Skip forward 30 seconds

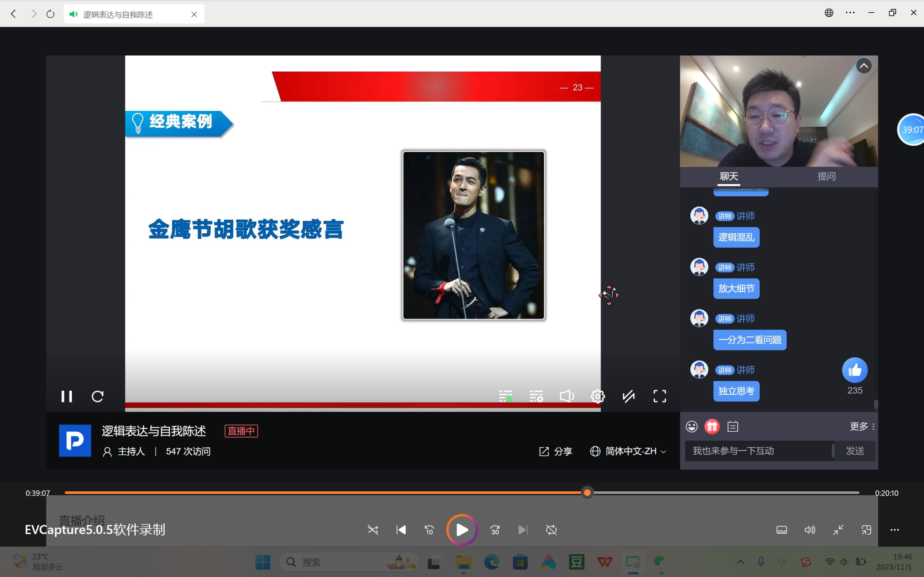tap(495, 530)
